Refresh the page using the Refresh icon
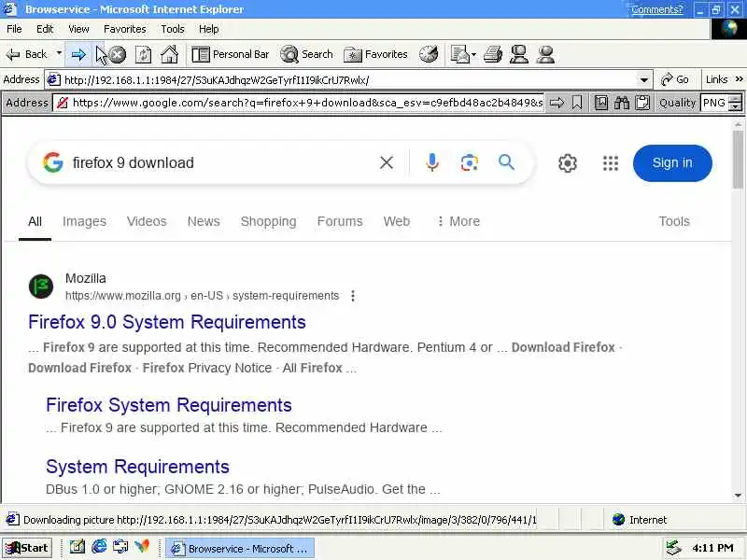 point(144,55)
